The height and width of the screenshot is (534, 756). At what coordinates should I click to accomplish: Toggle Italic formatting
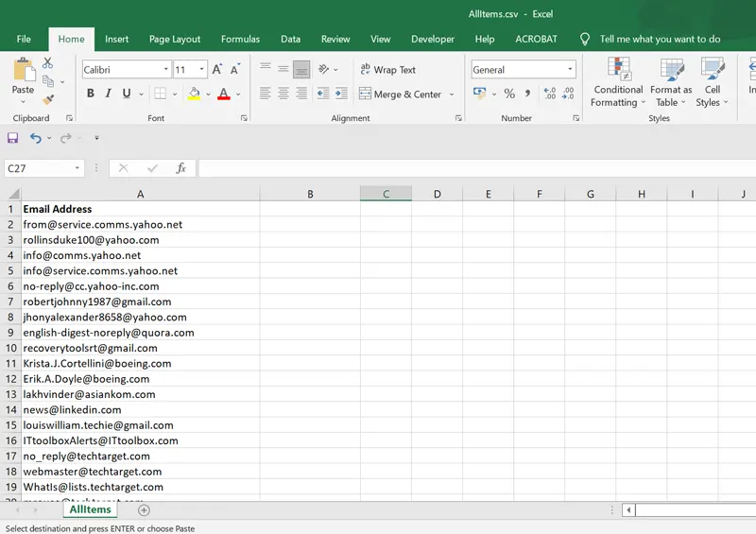click(109, 94)
